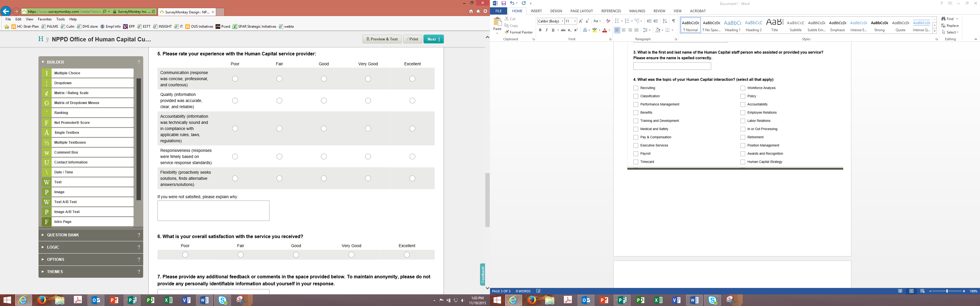Toggle italic formatting in Word ribbon
Image resolution: width=980 pixels, height=306 pixels.
pos(546,30)
